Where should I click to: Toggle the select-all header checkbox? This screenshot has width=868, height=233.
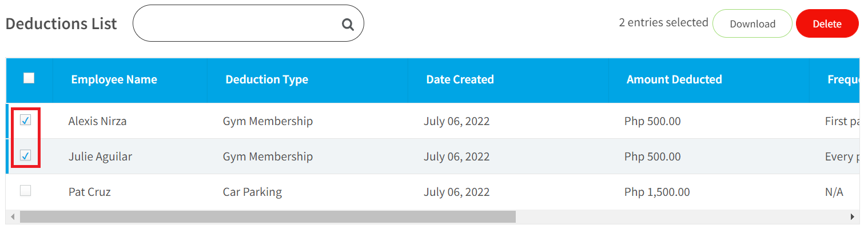29,78
